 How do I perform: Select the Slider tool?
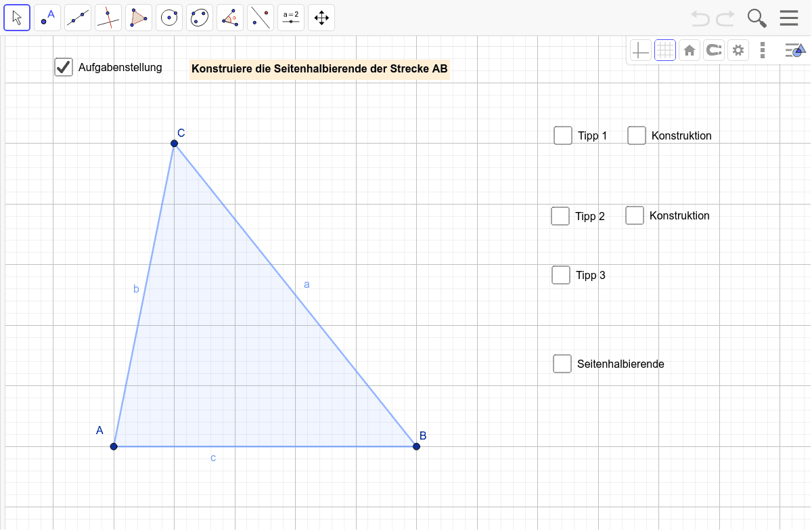(290, 18)
